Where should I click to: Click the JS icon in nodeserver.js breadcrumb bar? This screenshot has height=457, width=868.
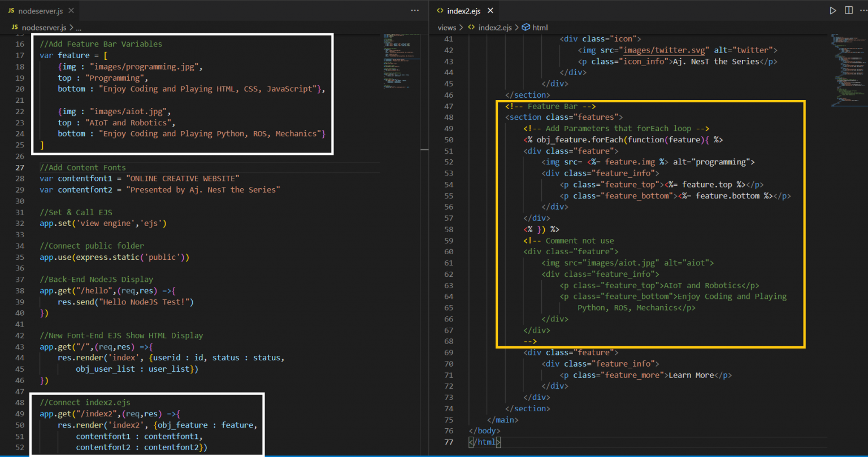pos(14,27)
